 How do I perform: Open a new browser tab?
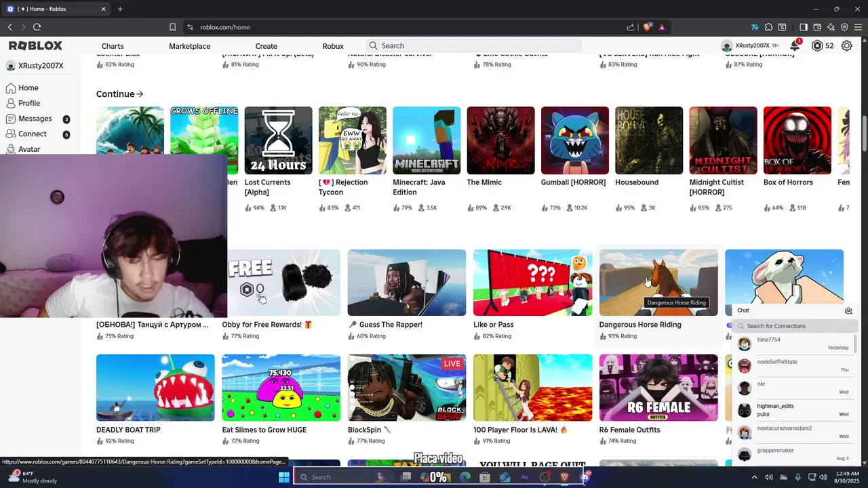pyautogui.click(x=120, y=9)
